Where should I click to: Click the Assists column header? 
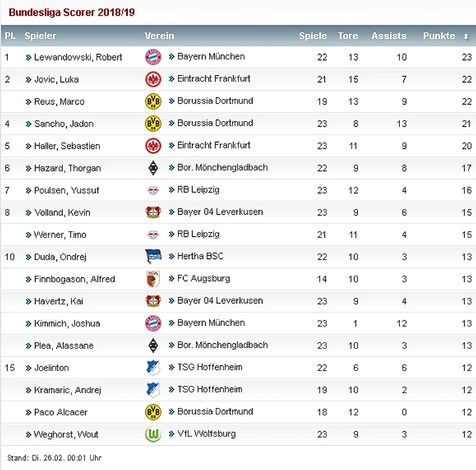[389, 36]
